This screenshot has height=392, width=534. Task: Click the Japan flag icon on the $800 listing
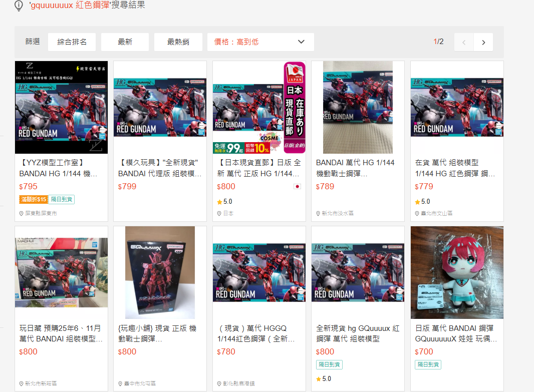tap(298, 186)
